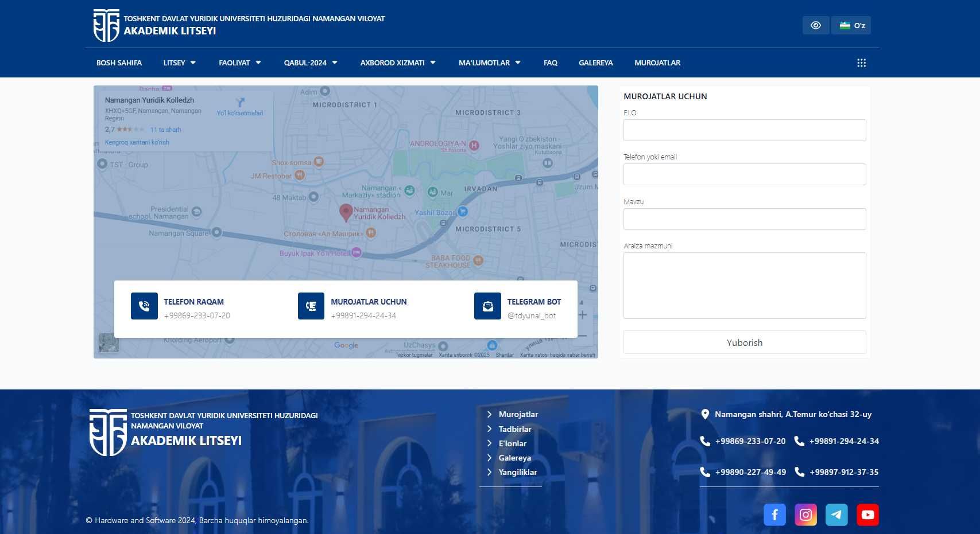The image size is (980, 534).
Task: Click the MUROJATLAR UCHUN contact card icon
Action: 311,306
